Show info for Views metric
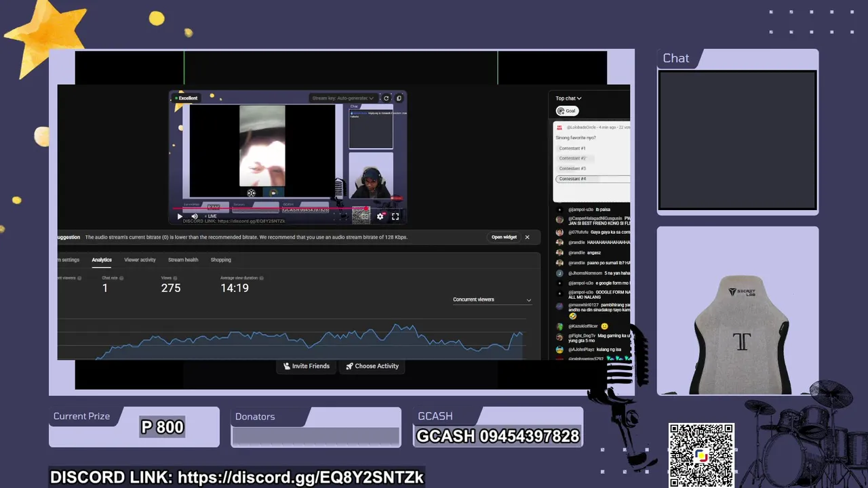The width and height of the screenshot is (868, 488). (x=176, y=278)
